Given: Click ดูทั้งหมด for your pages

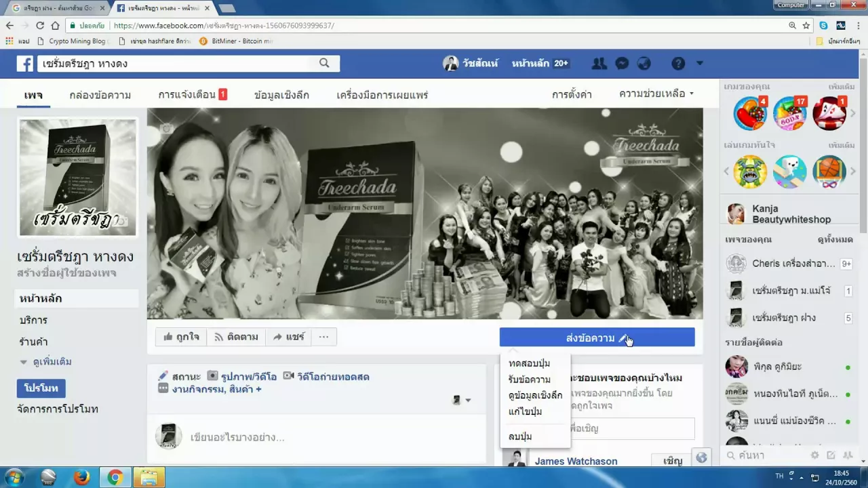Looking at the screenshot, I should point(835,239).
